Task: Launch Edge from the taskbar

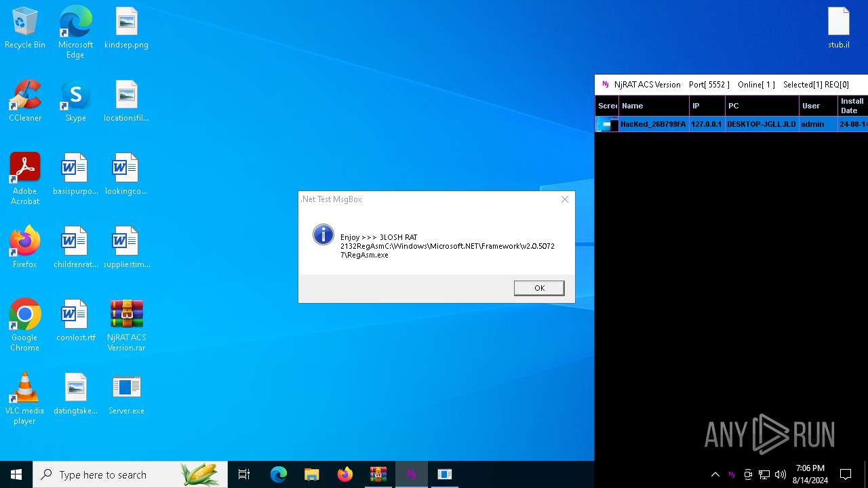Action: (279, 474)
